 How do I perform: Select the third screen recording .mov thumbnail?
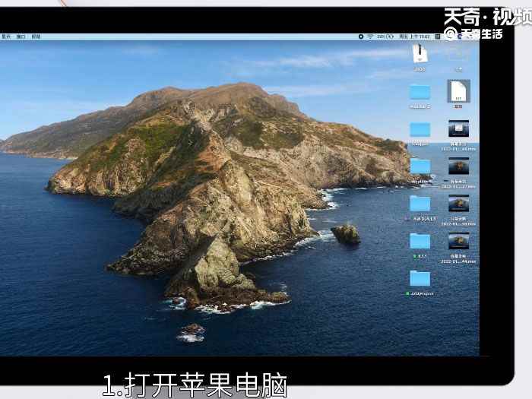click(x=458, y=203)
